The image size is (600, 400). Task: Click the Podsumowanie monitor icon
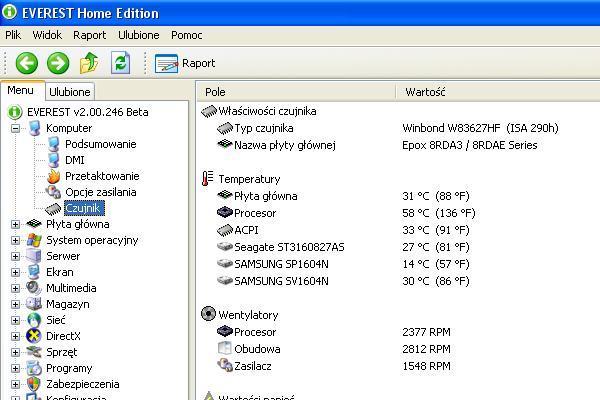tap(54, 144)
